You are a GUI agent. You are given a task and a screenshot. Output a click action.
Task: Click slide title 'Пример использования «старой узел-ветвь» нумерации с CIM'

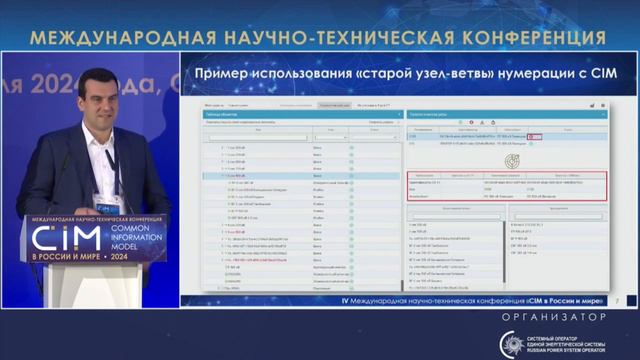[406, 73]
